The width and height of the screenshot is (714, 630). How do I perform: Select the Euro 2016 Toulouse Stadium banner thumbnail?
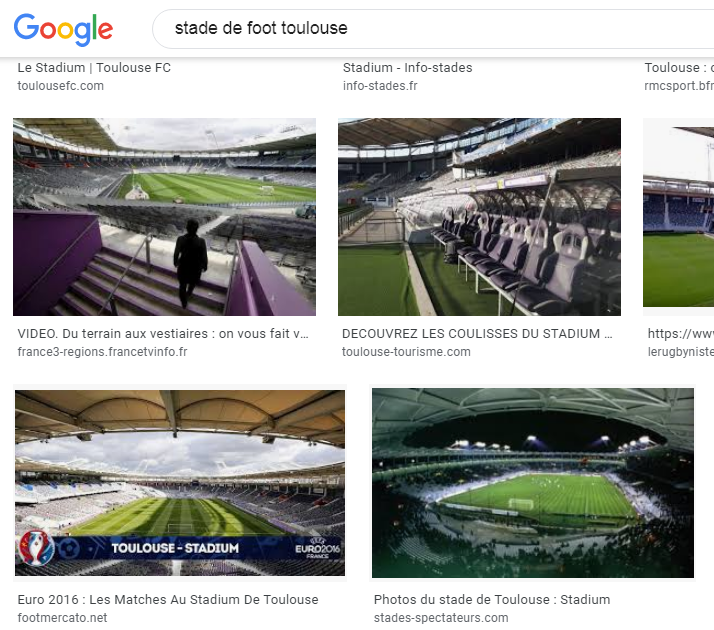(x=180, y=483)
